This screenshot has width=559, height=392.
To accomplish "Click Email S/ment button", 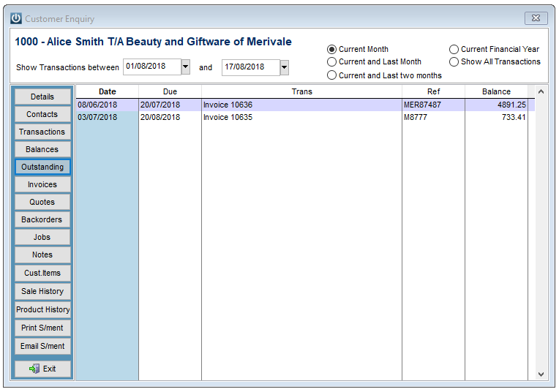I will [x=42, y=346].
